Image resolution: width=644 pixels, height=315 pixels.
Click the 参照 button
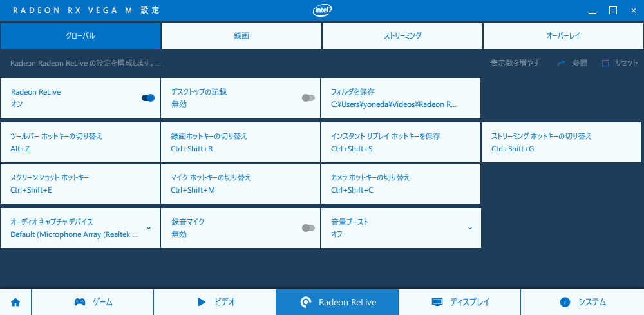tap(572, 63)
